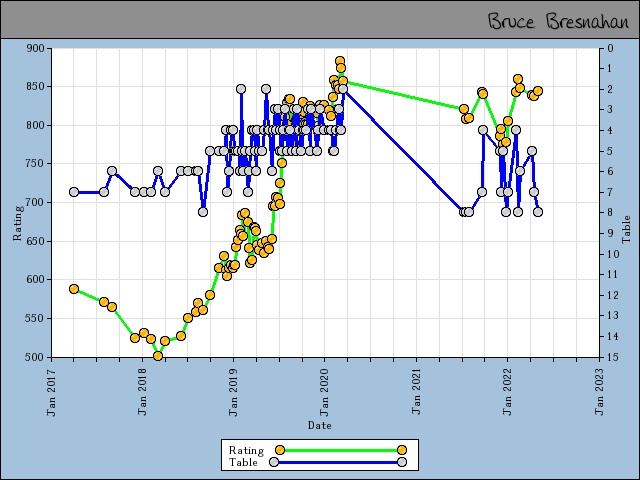Click the Jan 2022 date axis label
The width and height of the screenshot is (640, 480).
507,393
